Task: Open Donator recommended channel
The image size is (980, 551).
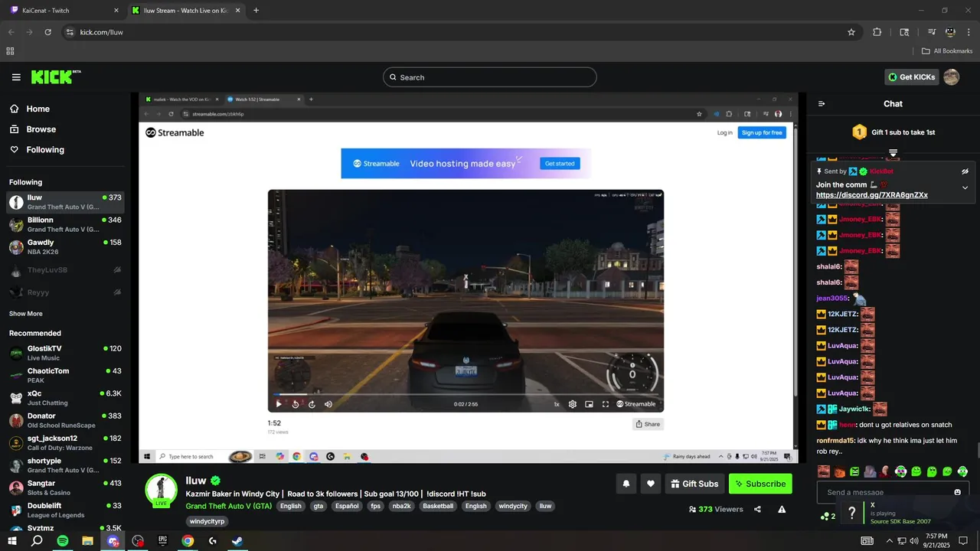Action: click(65, 420)
